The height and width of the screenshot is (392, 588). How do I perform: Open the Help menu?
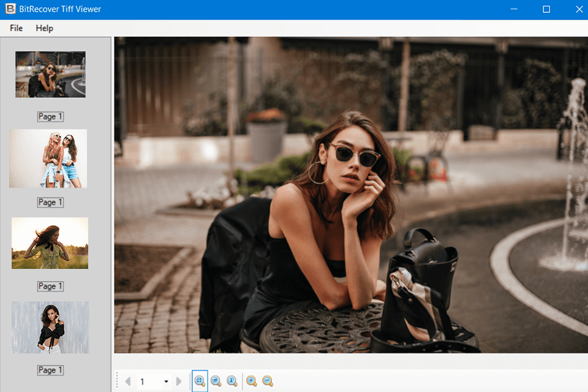44,28
